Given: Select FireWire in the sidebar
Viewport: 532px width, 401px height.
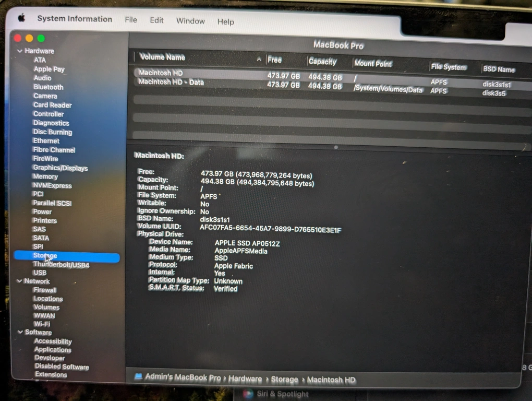Looking at the screenshot, I should pos(45,159).
